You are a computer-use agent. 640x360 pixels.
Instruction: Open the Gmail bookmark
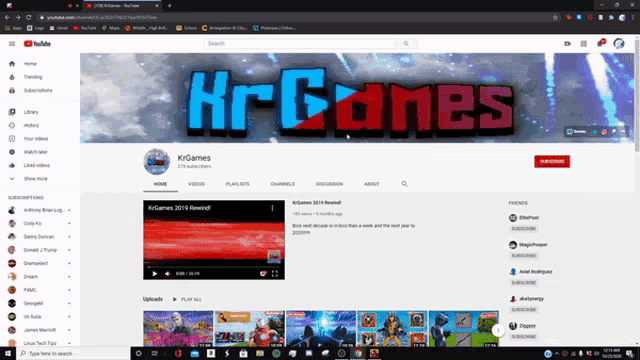[x=58, y=28]
